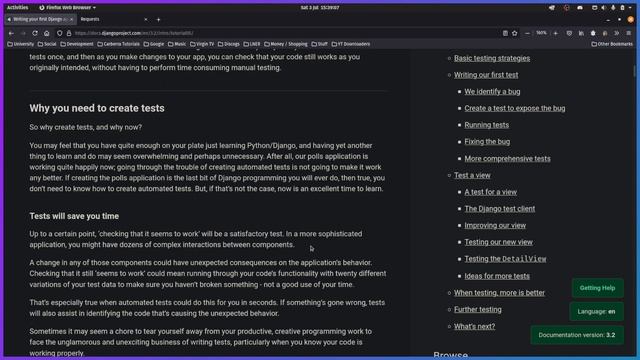Zoom in with the plus button

[556, 33]
